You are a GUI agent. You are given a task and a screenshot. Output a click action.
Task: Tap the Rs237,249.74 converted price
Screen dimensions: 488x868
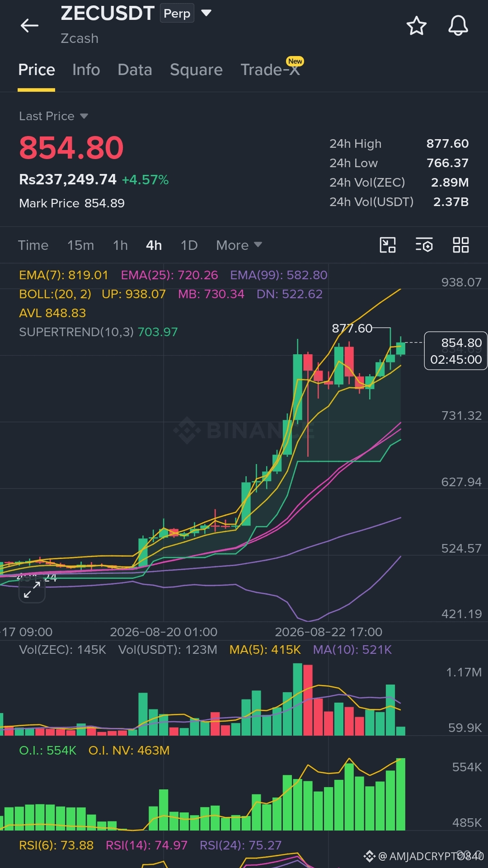(x=68, y=179)
